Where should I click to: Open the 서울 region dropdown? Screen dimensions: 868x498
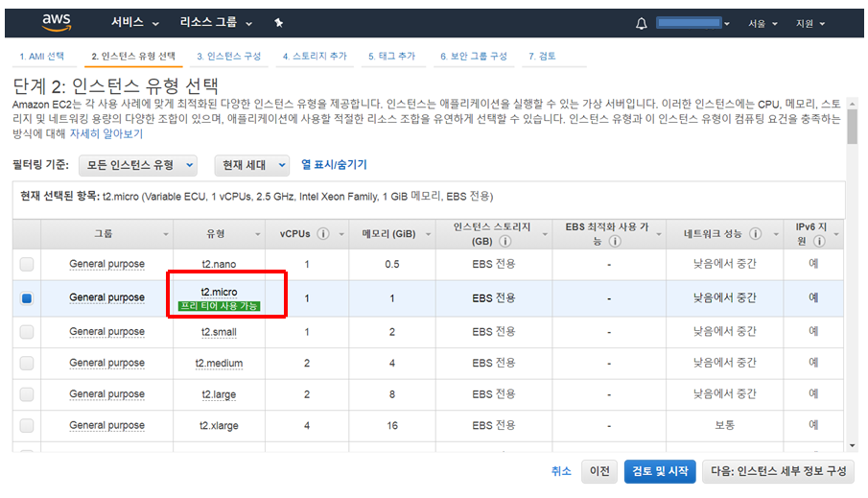pos(762,23)
